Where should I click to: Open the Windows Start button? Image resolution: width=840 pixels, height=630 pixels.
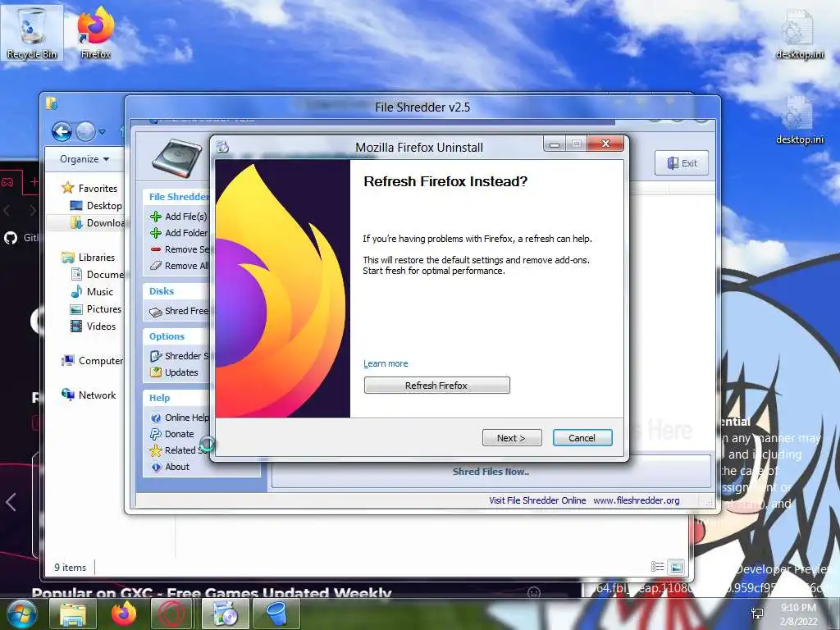(x=21, y=614)
